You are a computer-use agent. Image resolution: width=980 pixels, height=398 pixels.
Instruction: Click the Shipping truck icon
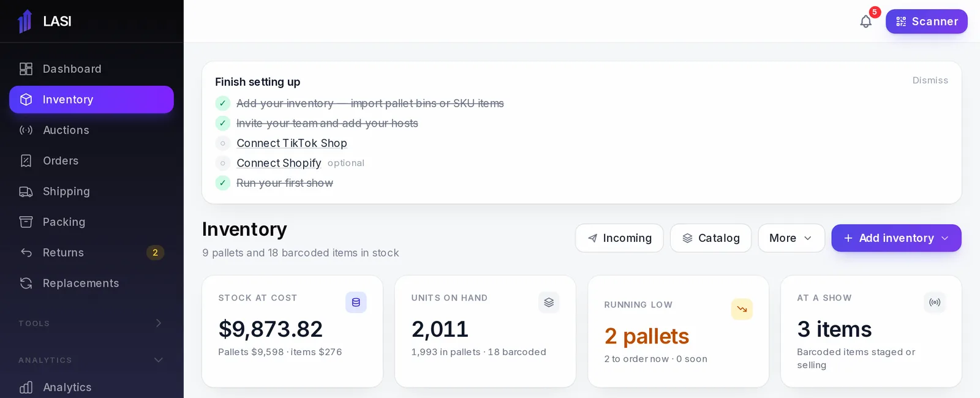coord(26,192)
